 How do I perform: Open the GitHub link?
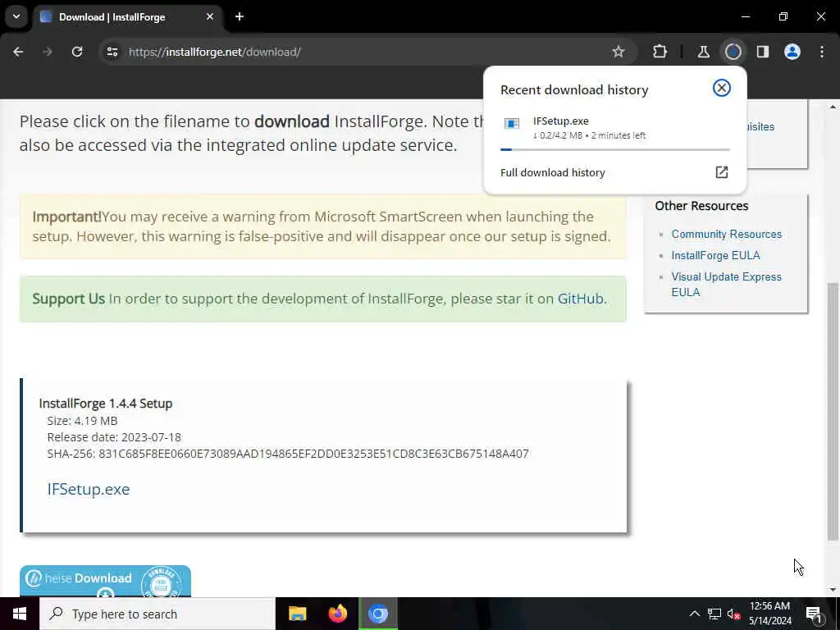(x=580, y=299)
